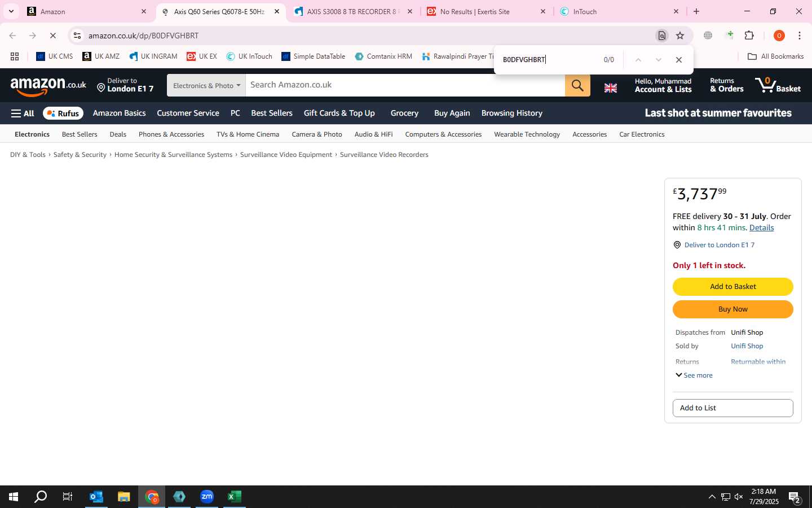Switch to the Amazon tab
Viewport: 812px width, 508px height.
point(87,11)
